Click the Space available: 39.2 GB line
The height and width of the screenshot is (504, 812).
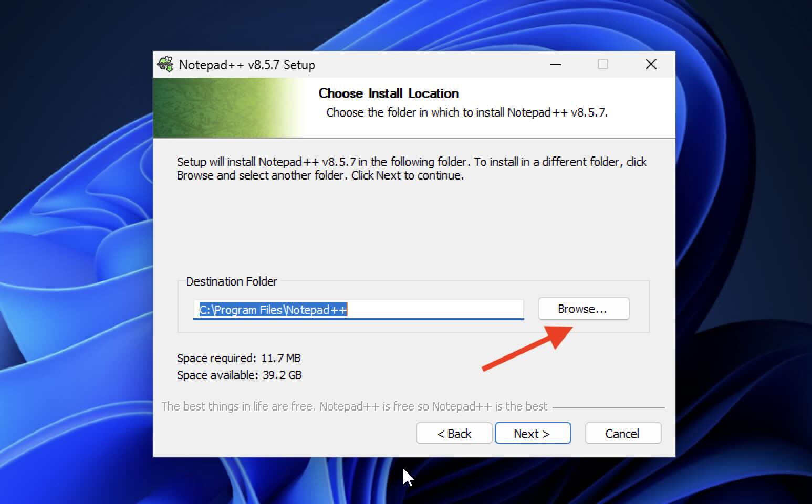tap(240, 374)
